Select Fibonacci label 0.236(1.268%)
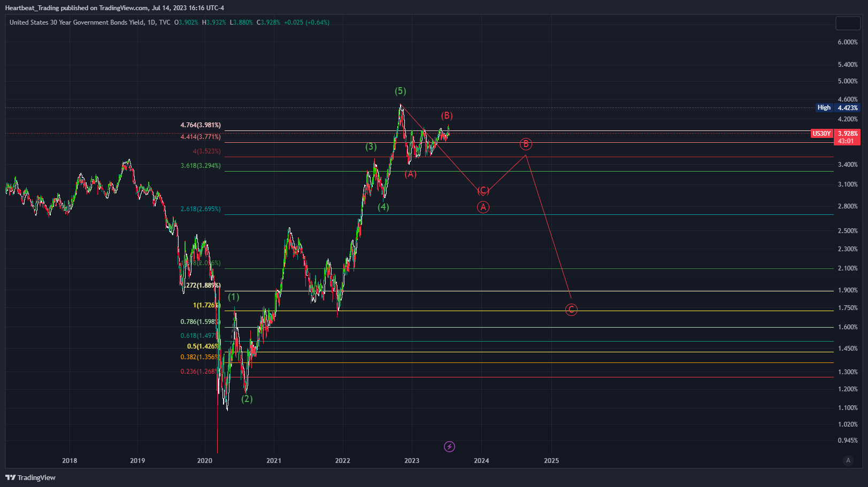Image resolution: width=868 pixels, height=487 pixels. pos(199,372)
